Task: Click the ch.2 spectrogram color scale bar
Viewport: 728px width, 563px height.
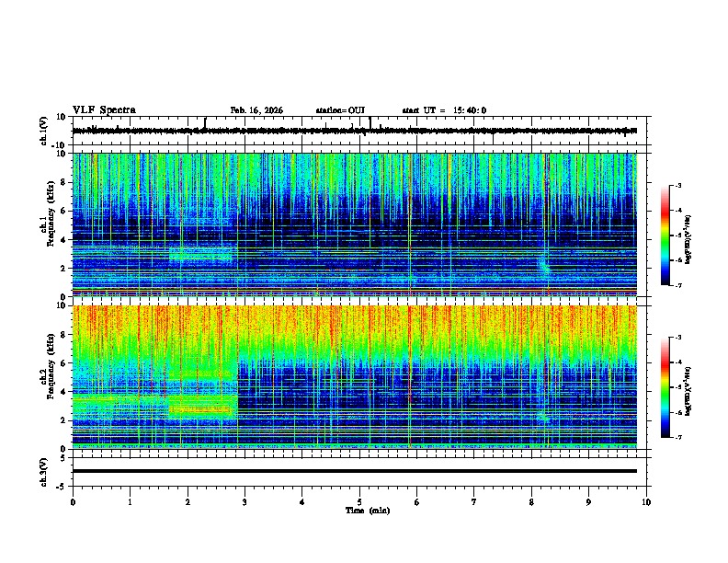Action: pyautogui.click(x=665, y=387)
